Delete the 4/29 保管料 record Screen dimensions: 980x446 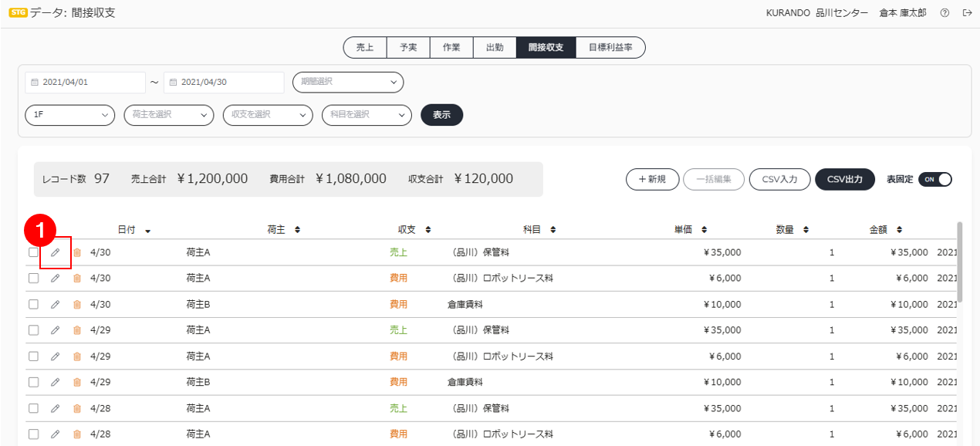tap(77, 330)
